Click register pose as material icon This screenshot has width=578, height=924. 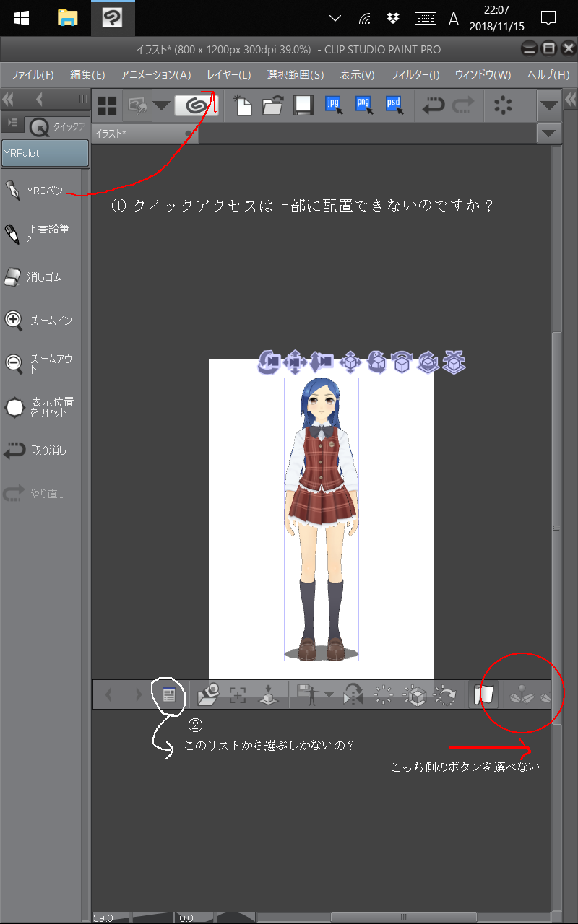309,695
